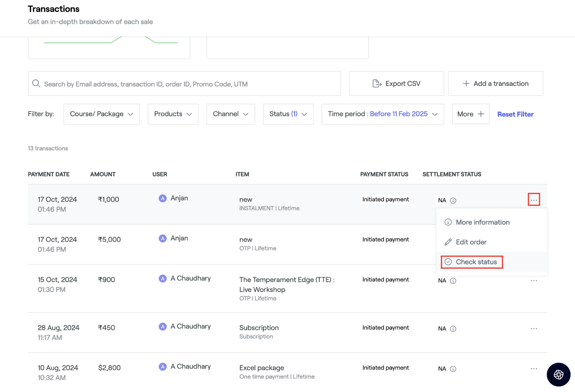Click the Export CSV button
The height and width of the screenshot is (392, 575).
(x=396, y=84)
